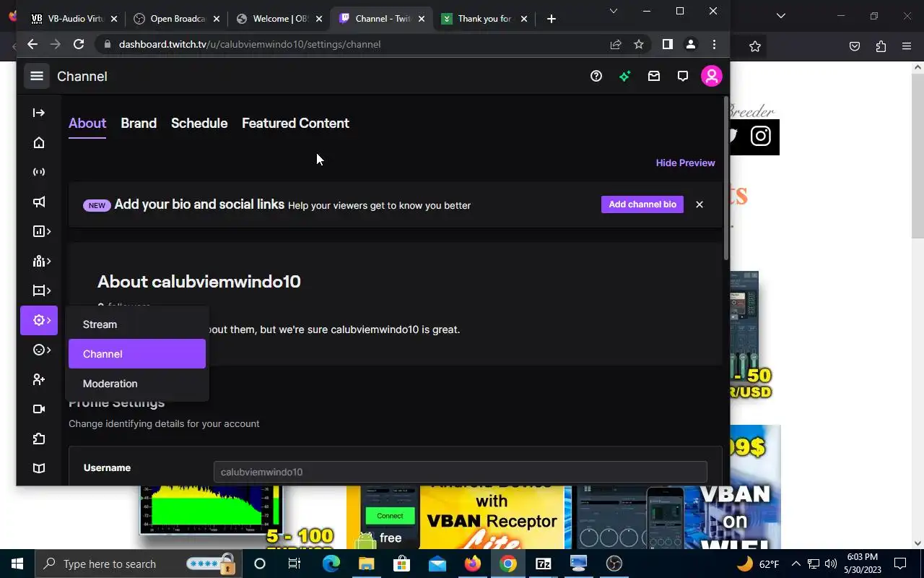This screenshot has width=924, height=578.
Task: Reload the Twitch dashboard page
Action: click(x=79, y=44)
